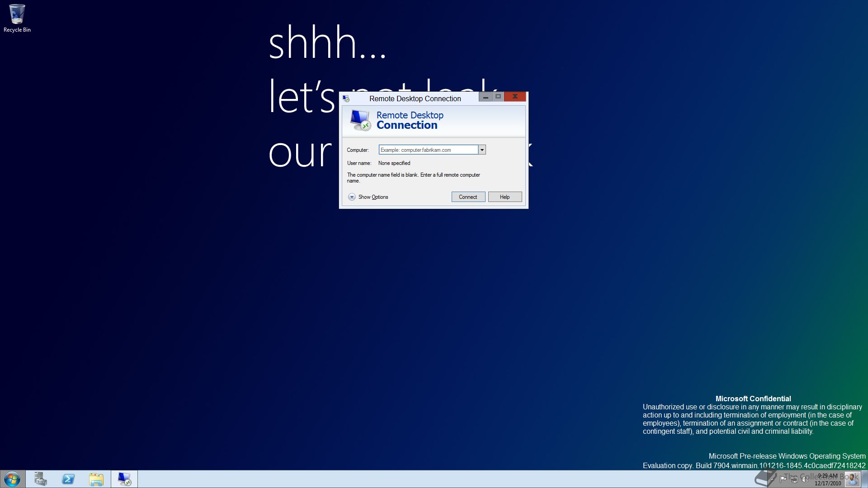This screenshot has height=488, width=868.
Task: Click the Help button
Action: (505, 197)
